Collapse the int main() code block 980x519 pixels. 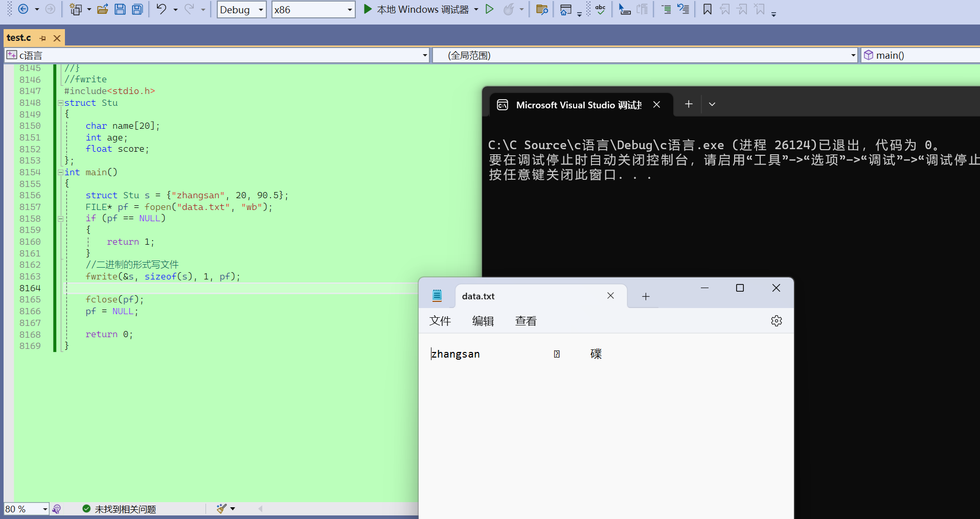coord(60,172)
